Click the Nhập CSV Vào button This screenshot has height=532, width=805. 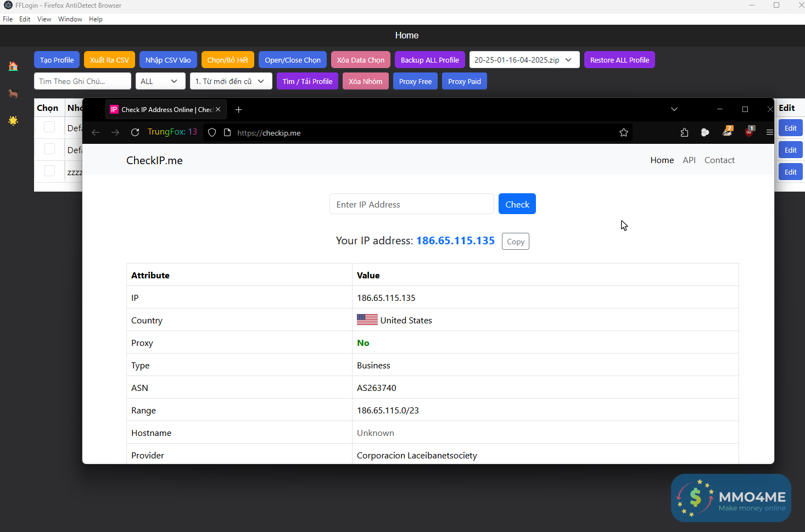[x=168, y=60]
